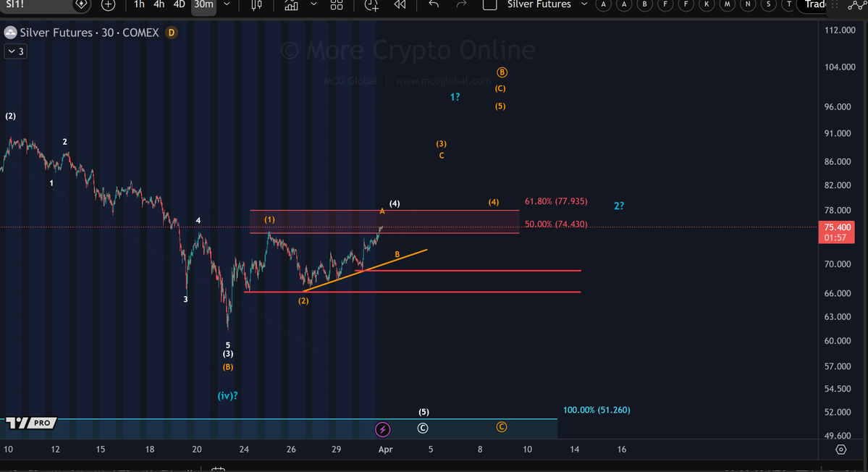Image resolution: width=868 pixels, height=472 pixels.
Task: Select the orange (1) wave label
Action: (x=269, y=219)
